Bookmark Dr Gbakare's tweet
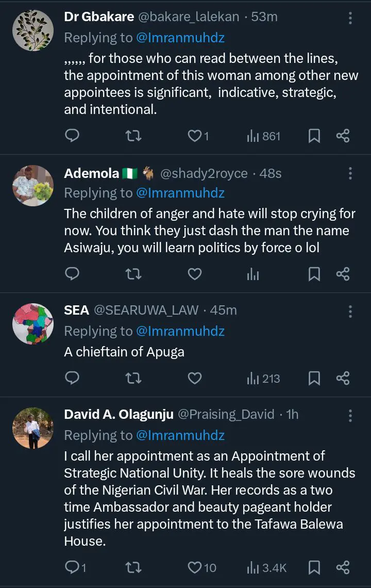The width and height of the screenshot is (371, 588). click(x=314, y=136)
